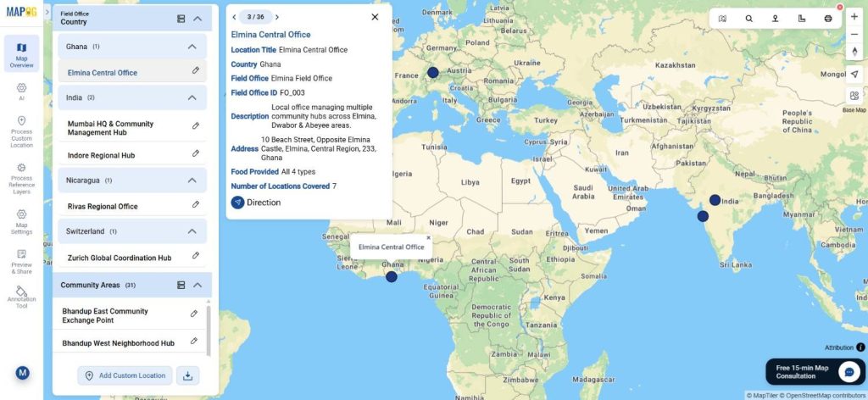
Task: Click the Ghana map marker
Action: (392, 276)
